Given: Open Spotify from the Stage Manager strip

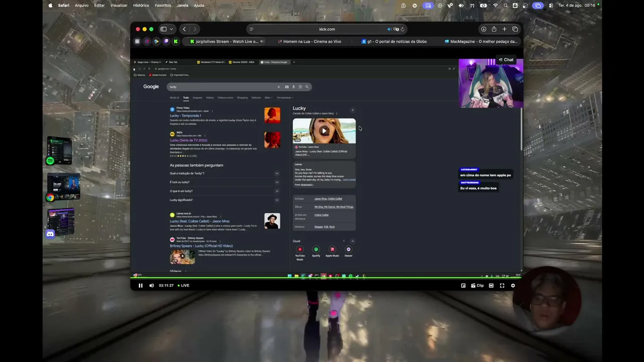Looking at the screenshot, I should 59,151.
